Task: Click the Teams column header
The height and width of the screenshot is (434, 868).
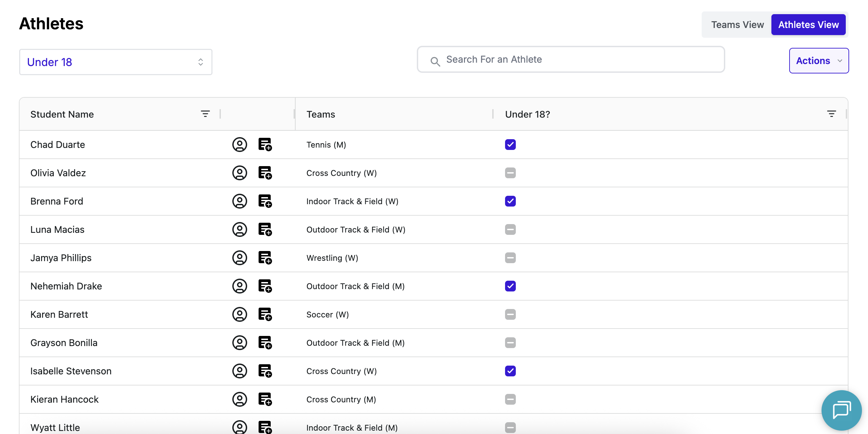Action: pyautogui.click(x=321, y=114)
